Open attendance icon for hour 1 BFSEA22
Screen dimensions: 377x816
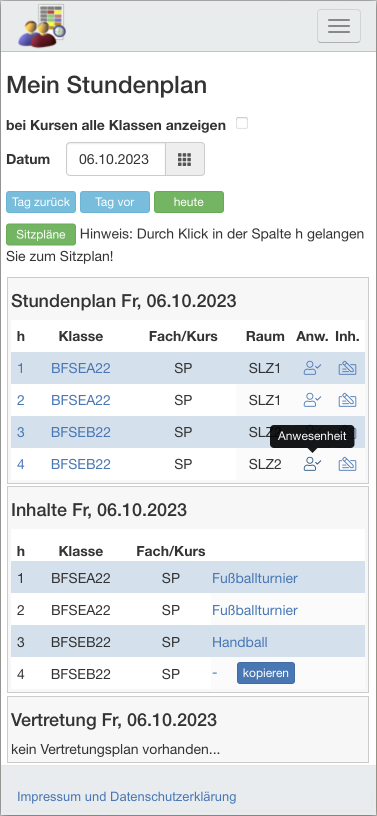[312, 368]
